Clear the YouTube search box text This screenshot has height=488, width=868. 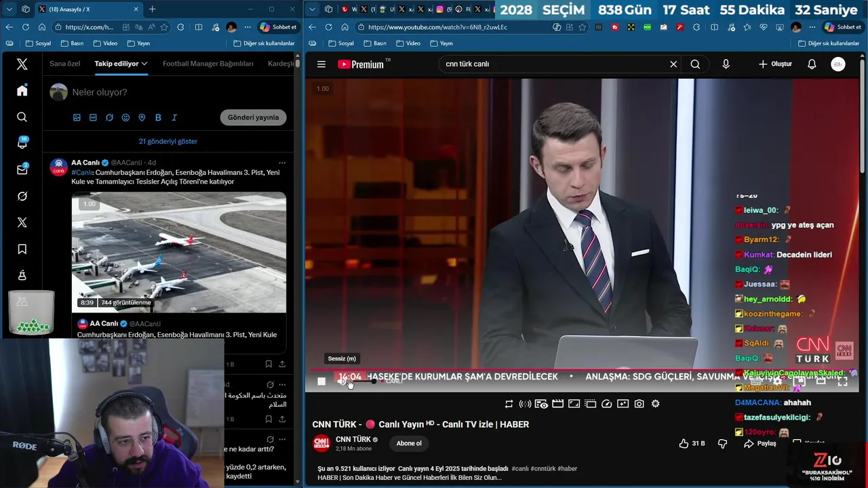click(673, 64)
